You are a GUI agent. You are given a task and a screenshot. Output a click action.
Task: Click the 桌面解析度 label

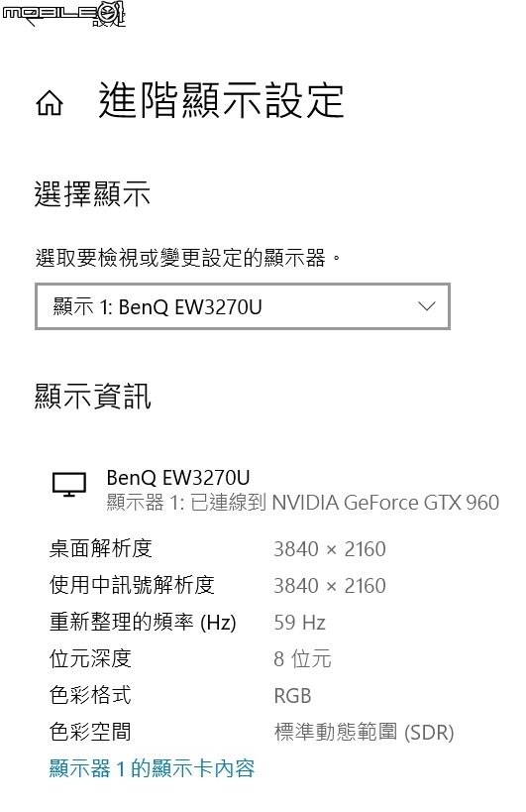101,549
